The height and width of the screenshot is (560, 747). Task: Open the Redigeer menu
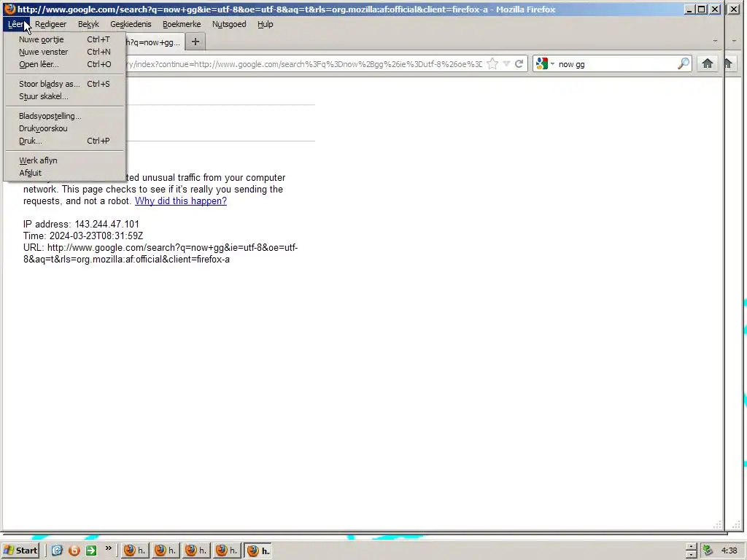[50, 24]
